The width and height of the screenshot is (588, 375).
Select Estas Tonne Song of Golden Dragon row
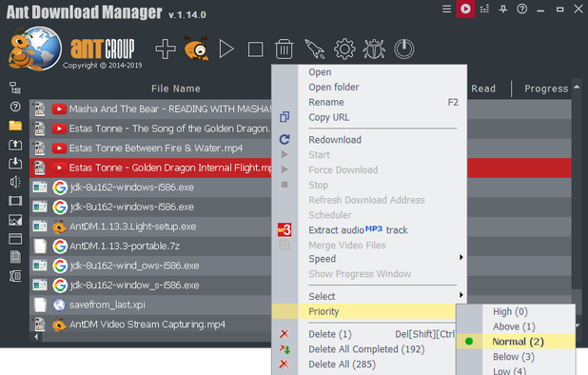(150, 128)
